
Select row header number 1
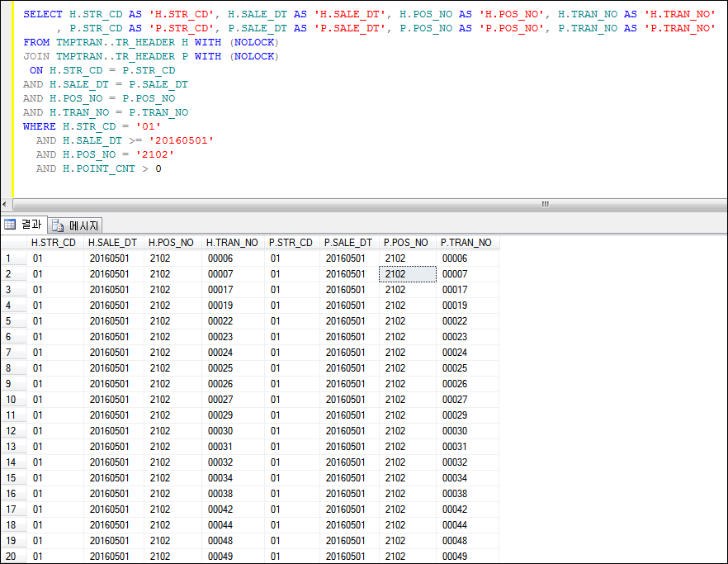click(14, 258)
